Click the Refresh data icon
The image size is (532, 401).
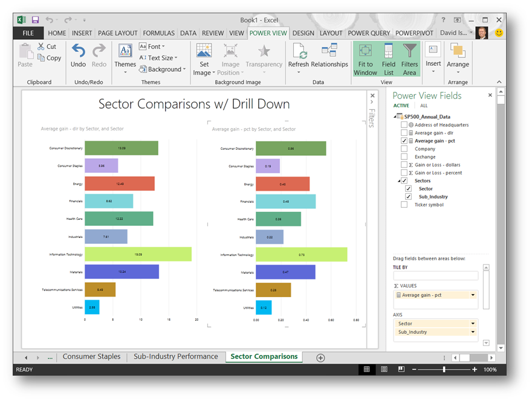(x=300, y=51)
